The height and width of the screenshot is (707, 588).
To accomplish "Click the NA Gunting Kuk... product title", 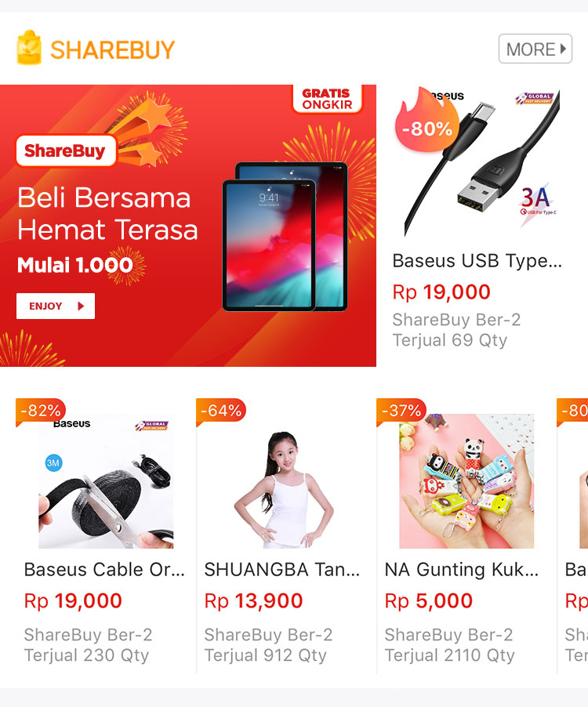I will pyautogui.click(x=461, y=570).
